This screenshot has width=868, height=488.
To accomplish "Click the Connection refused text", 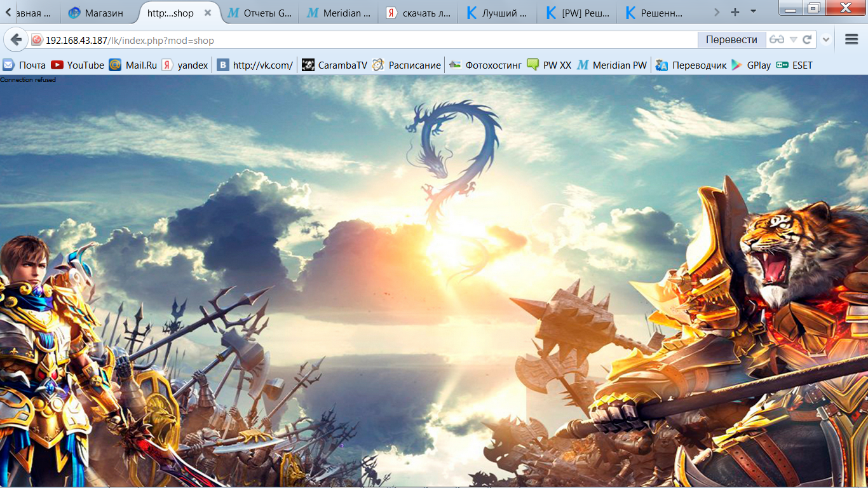I will (x=28, y=80).
